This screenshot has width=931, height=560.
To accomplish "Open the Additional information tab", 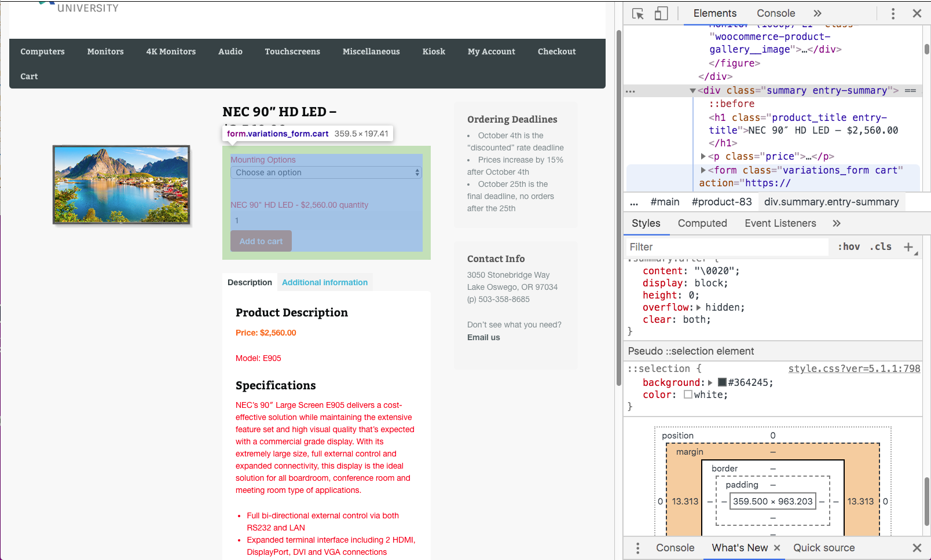I will [x=324, y=282].
